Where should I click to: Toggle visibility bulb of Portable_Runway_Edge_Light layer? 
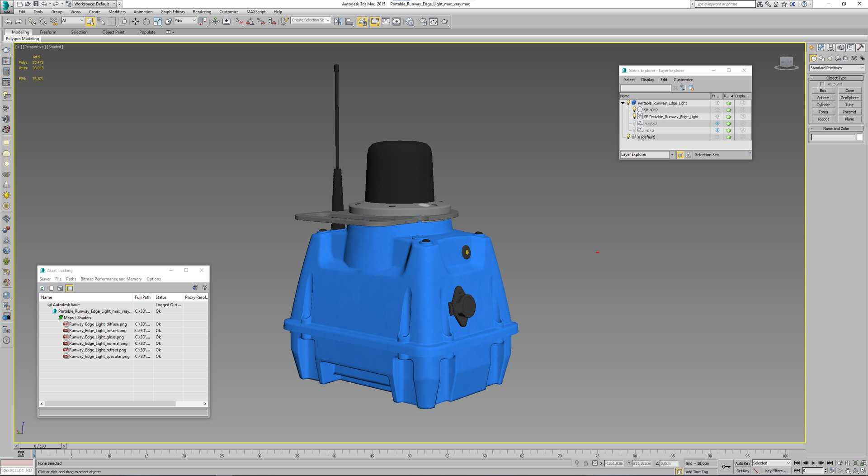(x=628, y=103)
